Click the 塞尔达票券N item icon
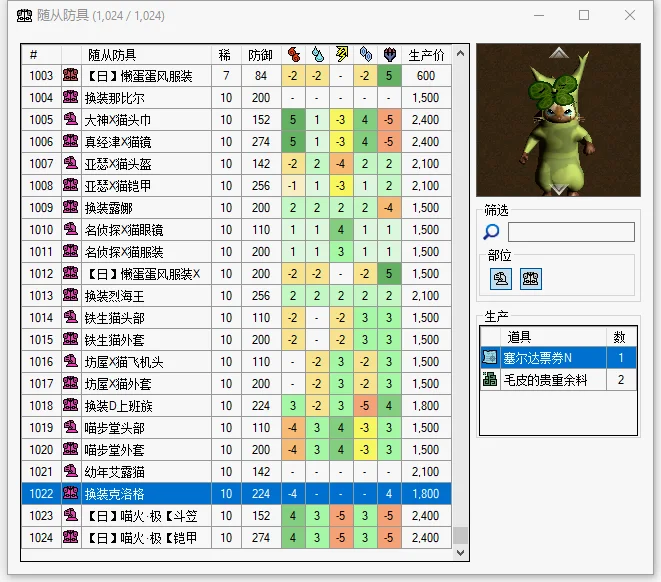This screenshot has width=661, height=582. 490,357
